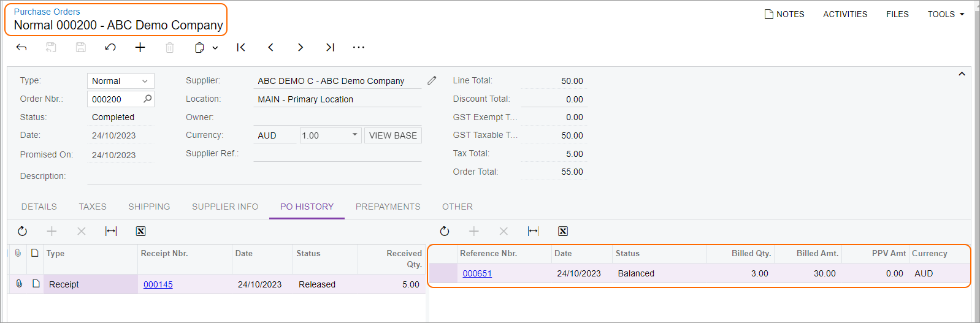Screen dimensions: 980x323
Task: Switch to the Prepayments tab
Action: tap(388, 207)
